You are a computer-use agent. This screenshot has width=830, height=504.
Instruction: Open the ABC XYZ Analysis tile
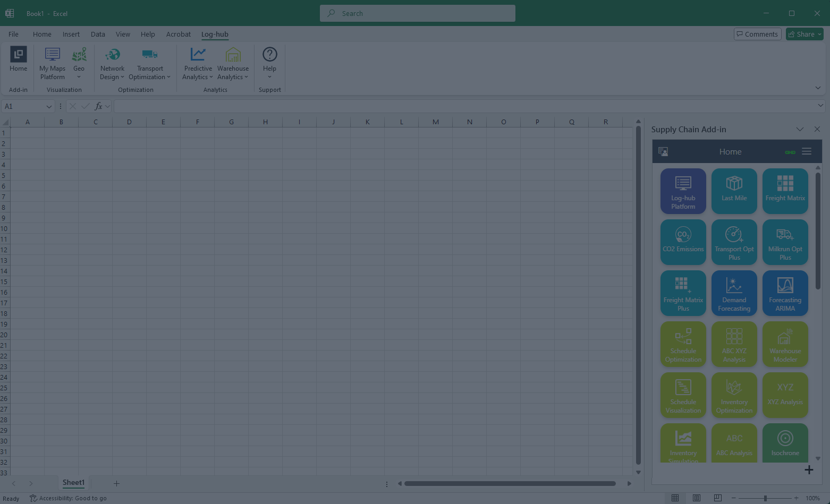click(x=734, y=344)
